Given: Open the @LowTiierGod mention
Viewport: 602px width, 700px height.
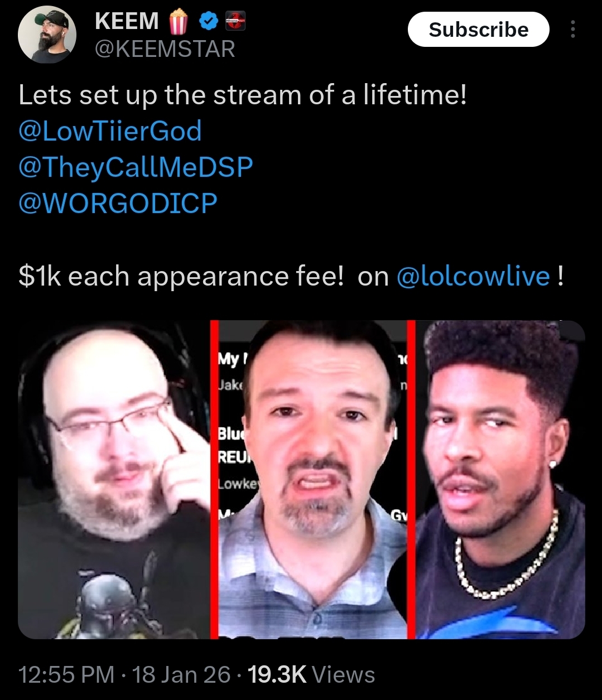Looking at the screenshot, I should coord(110,131).
